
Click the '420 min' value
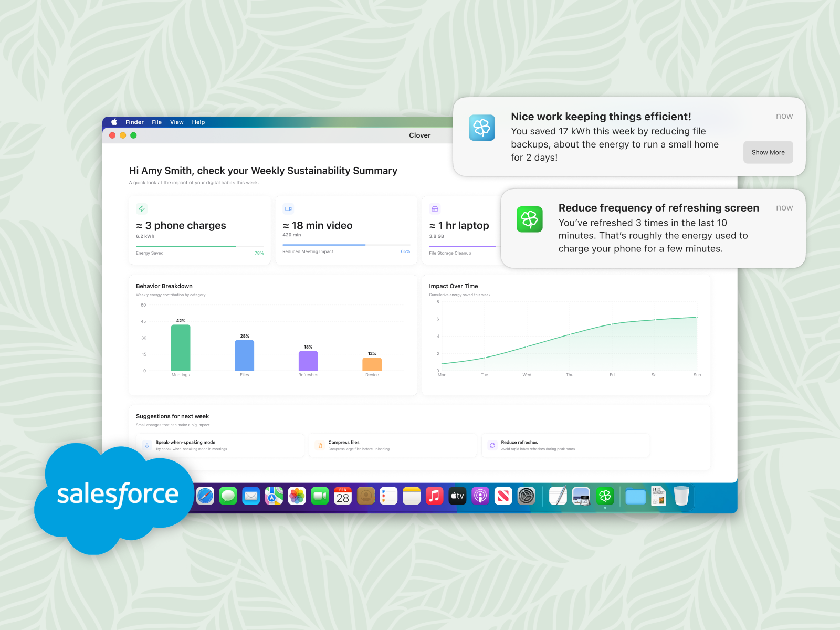tap(292, 235)
